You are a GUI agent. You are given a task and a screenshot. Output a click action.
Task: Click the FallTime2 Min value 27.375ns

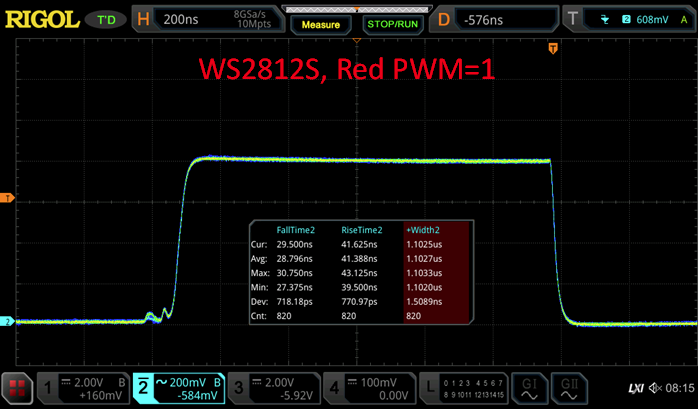tap(294, 288)
